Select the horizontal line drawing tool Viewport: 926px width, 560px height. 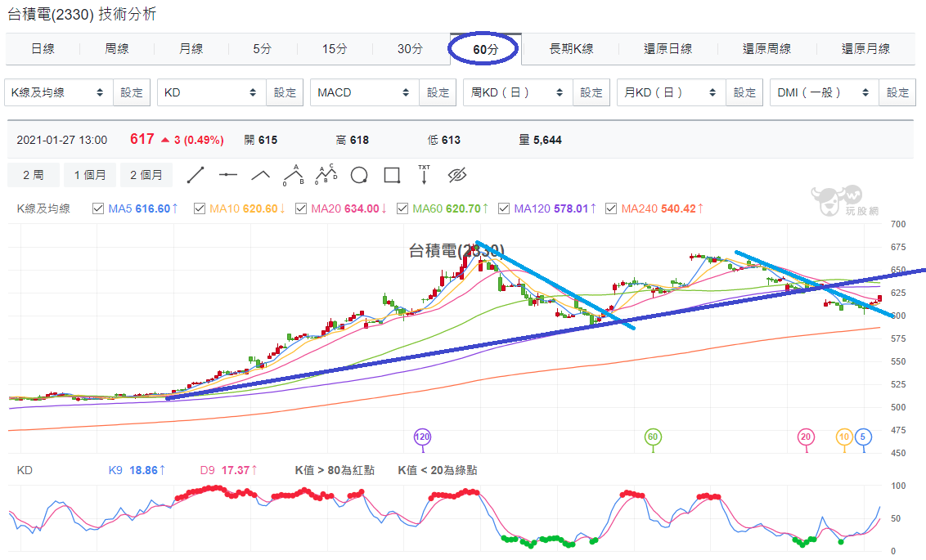pyautogui.click(x=228, y=175)
